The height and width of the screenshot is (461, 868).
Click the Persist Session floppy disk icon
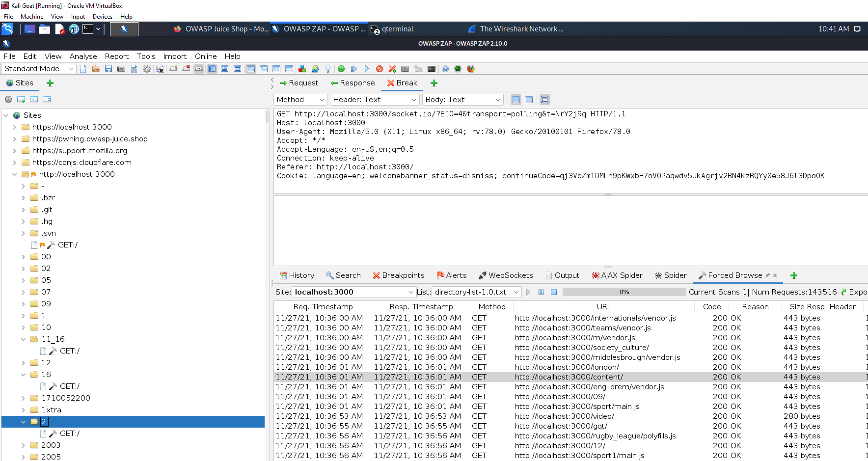(108, 69)
